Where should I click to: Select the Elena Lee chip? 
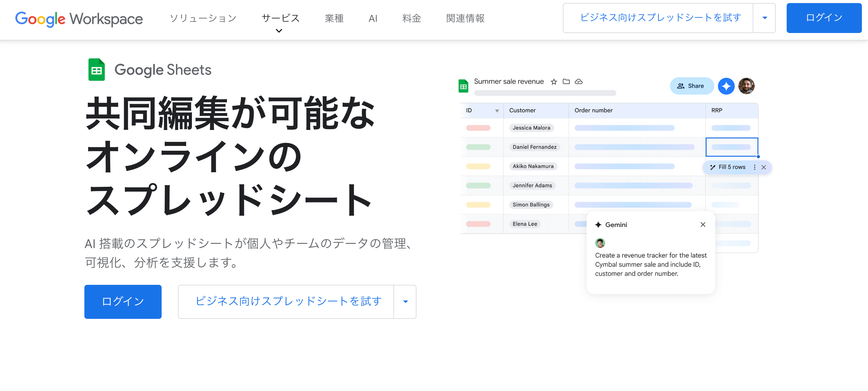pyautogui.click(x=525, y=224)
